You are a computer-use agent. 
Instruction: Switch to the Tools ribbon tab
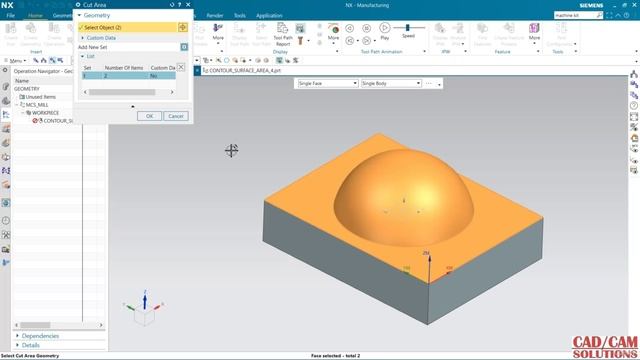[x=240, y=16]
